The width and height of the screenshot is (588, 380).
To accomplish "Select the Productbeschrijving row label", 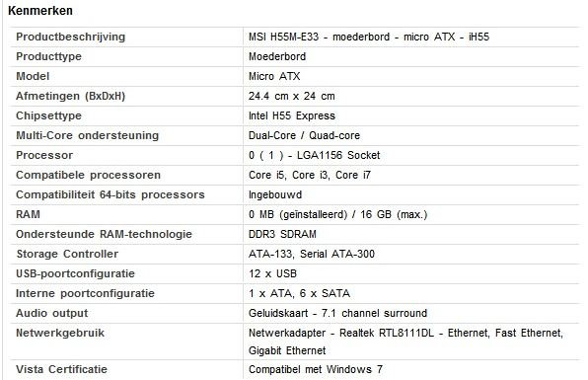I will tap(70, 37).
